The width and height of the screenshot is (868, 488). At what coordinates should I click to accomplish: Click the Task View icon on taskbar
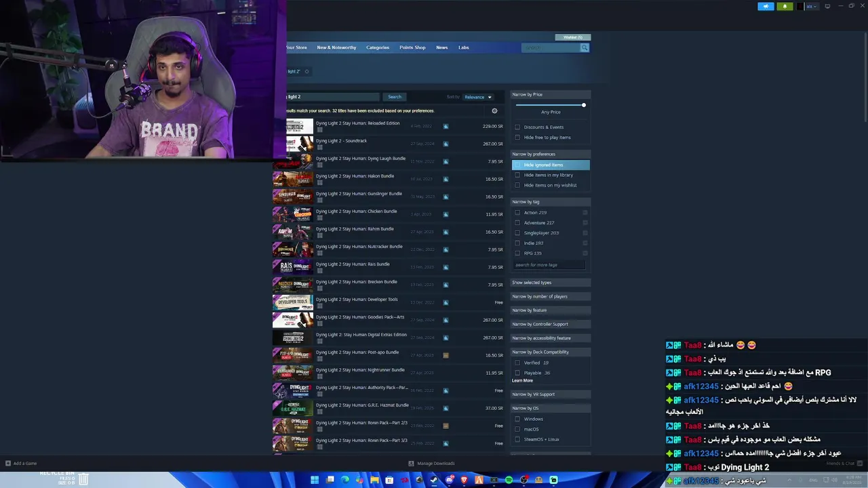pos(330,480)
